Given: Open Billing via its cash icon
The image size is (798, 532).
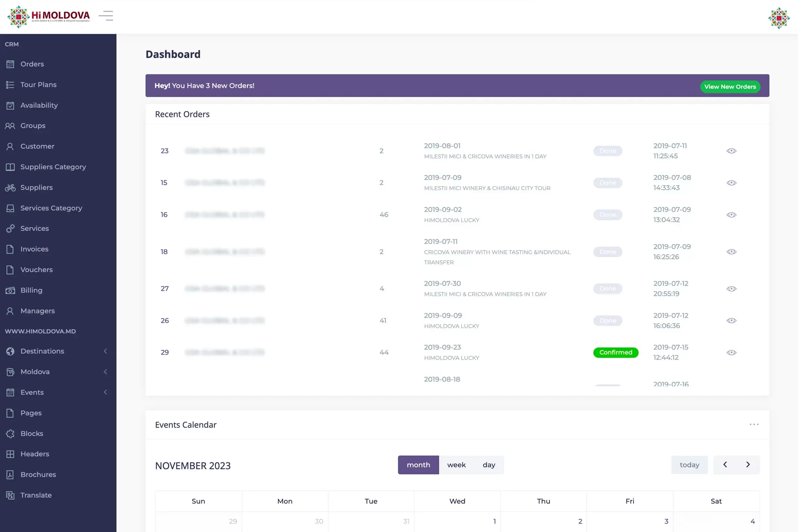Looking at the screenshot, I should click(10, 291).
